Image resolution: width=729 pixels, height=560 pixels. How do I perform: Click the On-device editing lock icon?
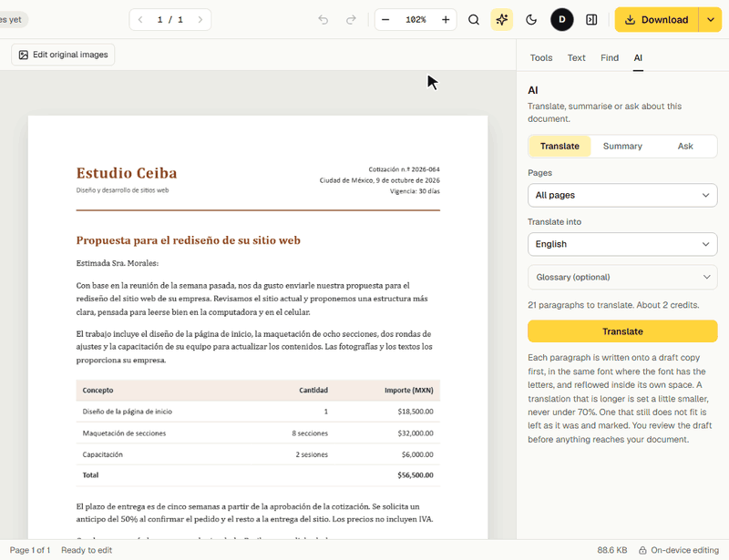[x=642, y=550]
